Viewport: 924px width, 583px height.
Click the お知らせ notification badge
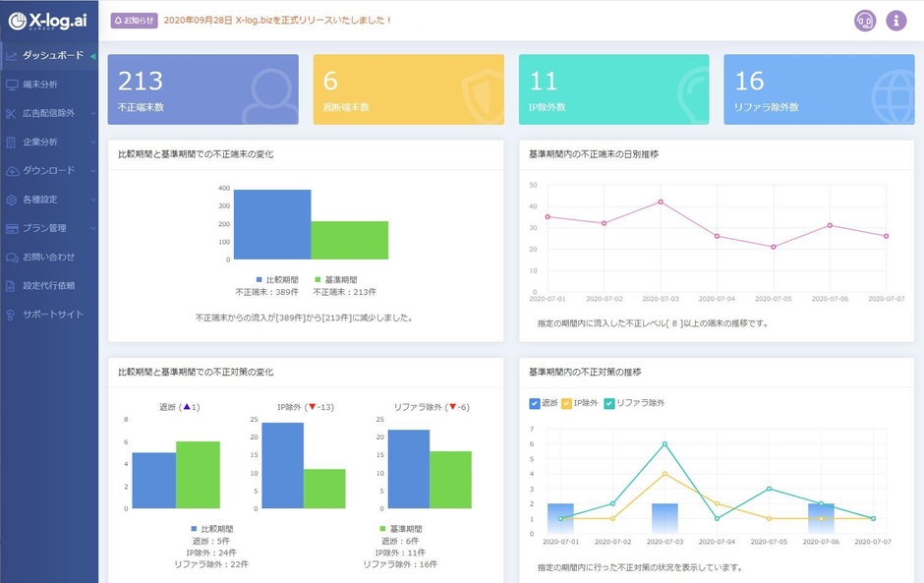coord(134,20)
